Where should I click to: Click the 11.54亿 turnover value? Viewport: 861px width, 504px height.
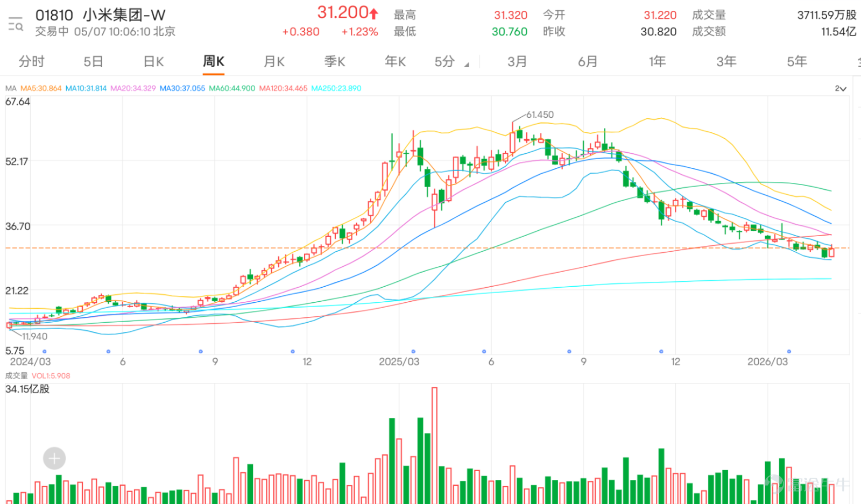click(x=838, y=32)
